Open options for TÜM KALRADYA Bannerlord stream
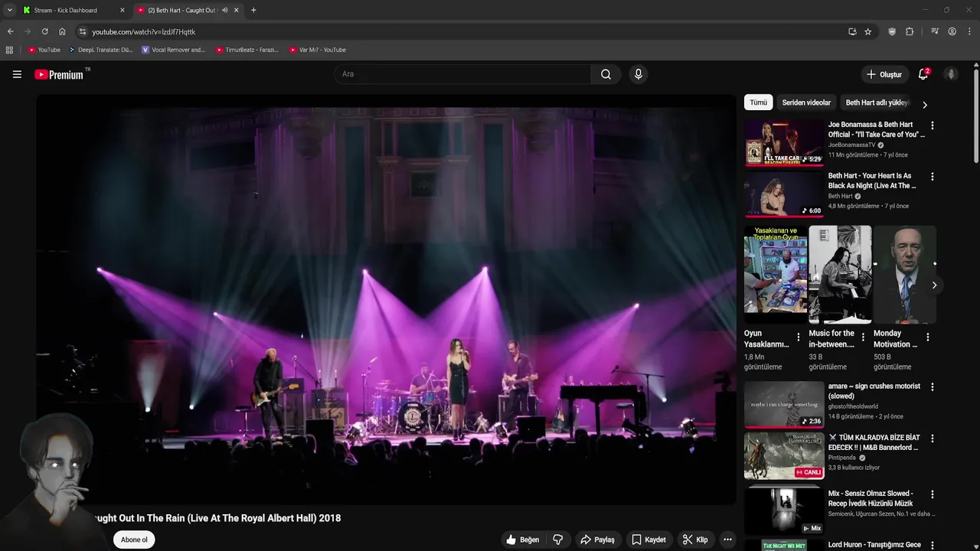The image size is (980, 551). point(932,439)
